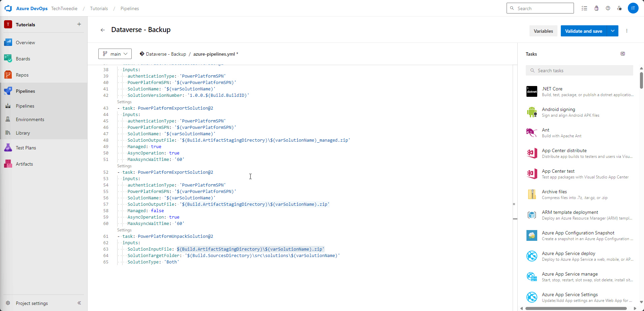
Task: Open the main branch selector
Action: (x=115, y=54)
